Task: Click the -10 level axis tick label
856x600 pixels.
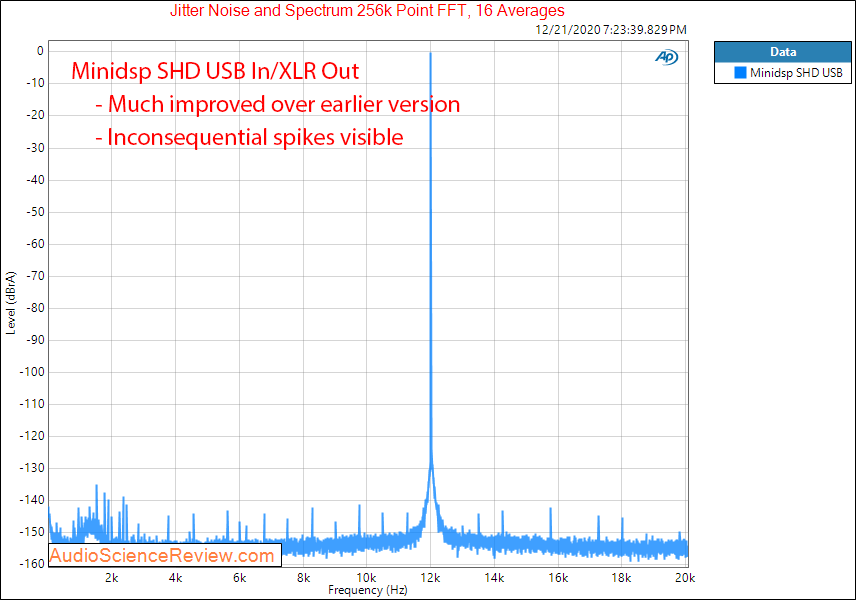Action: (35, 83)
